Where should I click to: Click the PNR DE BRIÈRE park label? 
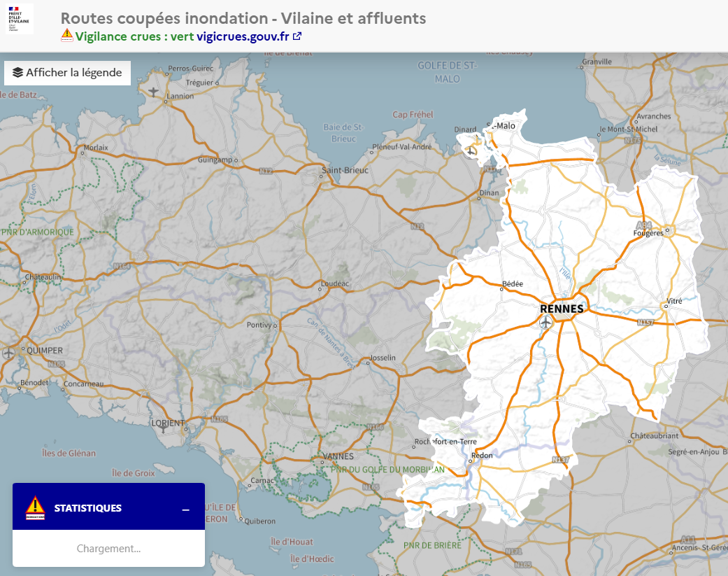click(432, 545)
